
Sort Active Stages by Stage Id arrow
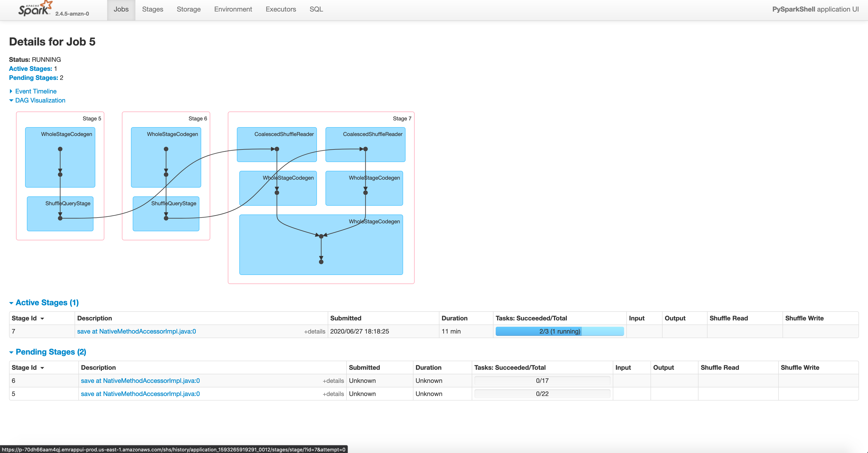[x=42, y=318]
